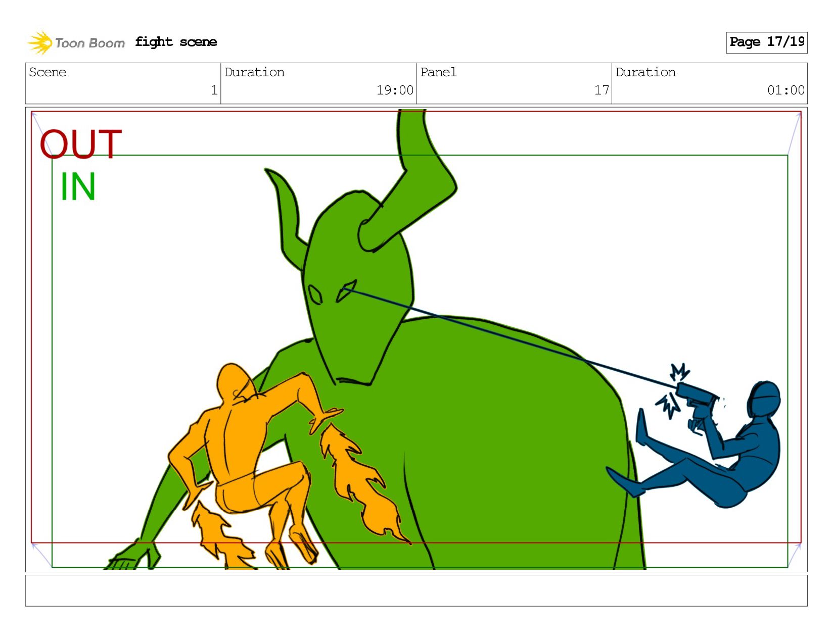The height and width of the screenshot is (644, 834).
Task: Click the 'Scene' header label
Action: coord(48,72)
